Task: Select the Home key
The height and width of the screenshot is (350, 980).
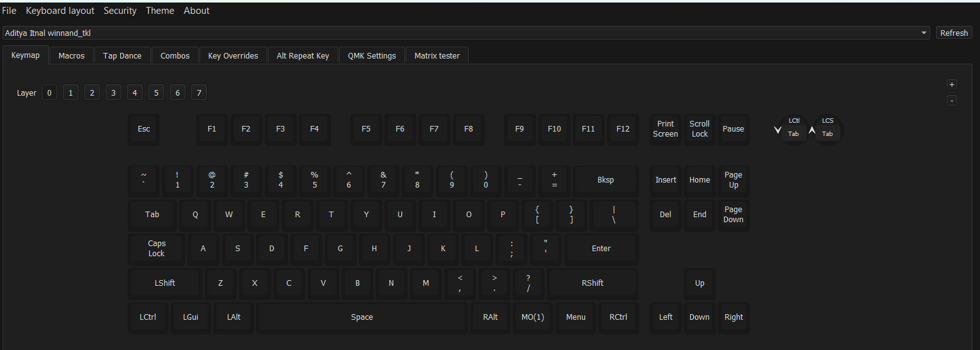Action: pos(699,180)
